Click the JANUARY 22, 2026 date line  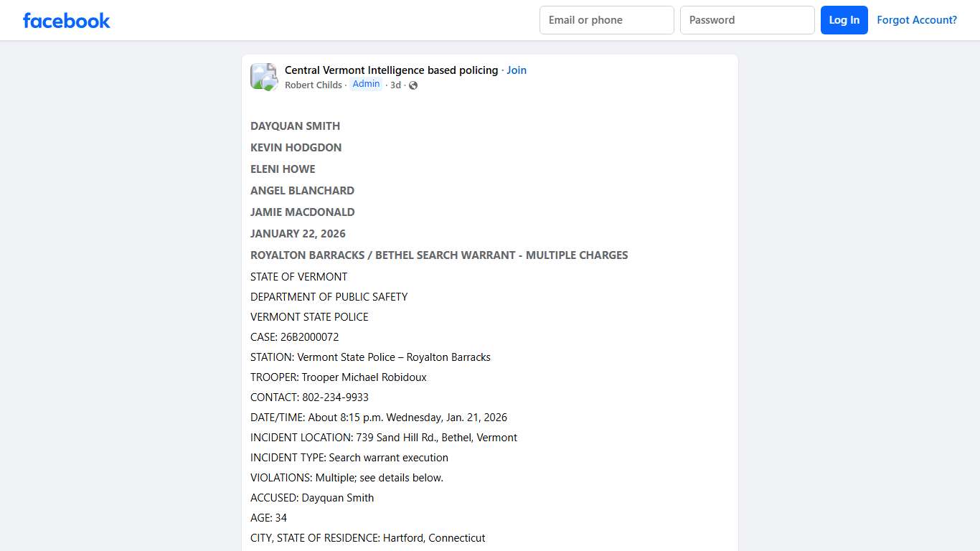(298, 233)
